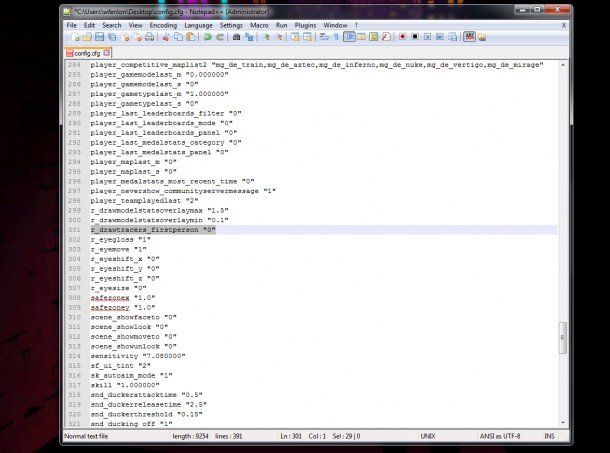Open the Window menu
This screenshot has width=610, height=453.
pyautogui.click(x=335, y=25)
